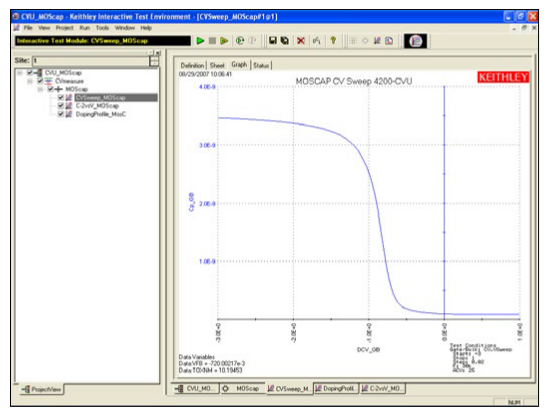
Task: Click the yellow help question icon
Action: pyautogui.click(x=333, y=40)
